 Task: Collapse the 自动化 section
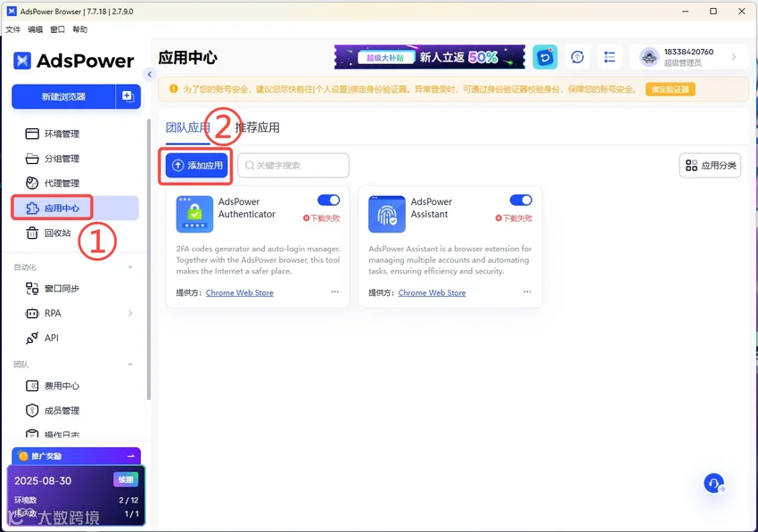(130, 267)
